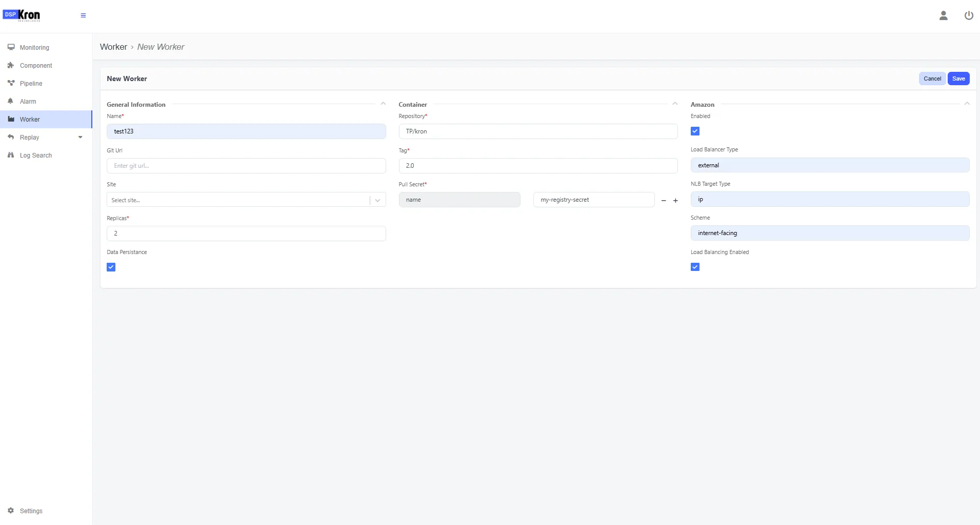Image resolution: width=980 pixels, height=525 pixels.
Task: Uncheck the Data Persistance checkbox
Action: (x=111, y=267)
